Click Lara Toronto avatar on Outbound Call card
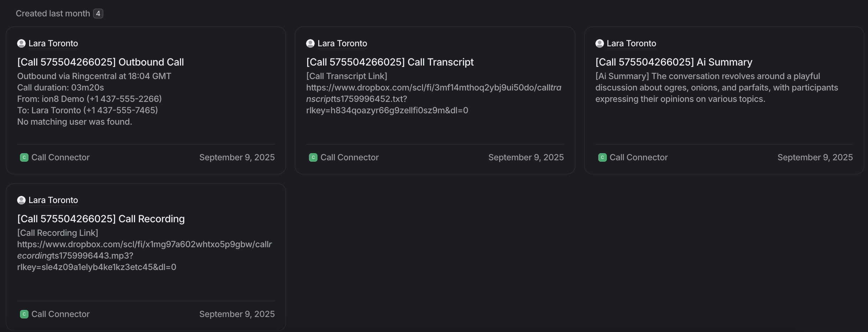Image resolution: width=868 pixels, height=332 pixels. [x=21, y=43]
